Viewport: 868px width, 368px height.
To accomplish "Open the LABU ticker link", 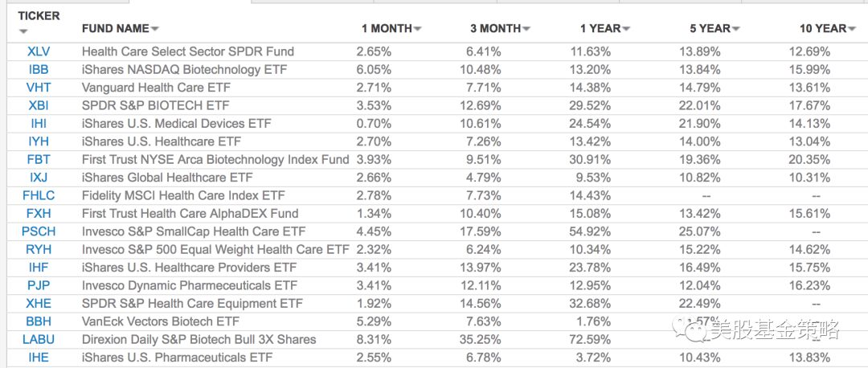I will [39, 339].
